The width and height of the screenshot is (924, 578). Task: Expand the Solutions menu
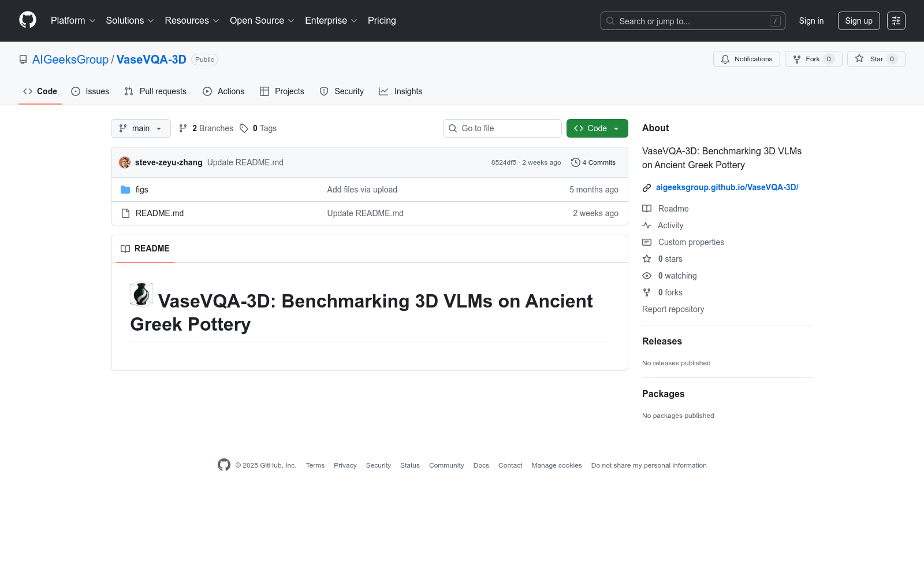(x=130, y=21)
